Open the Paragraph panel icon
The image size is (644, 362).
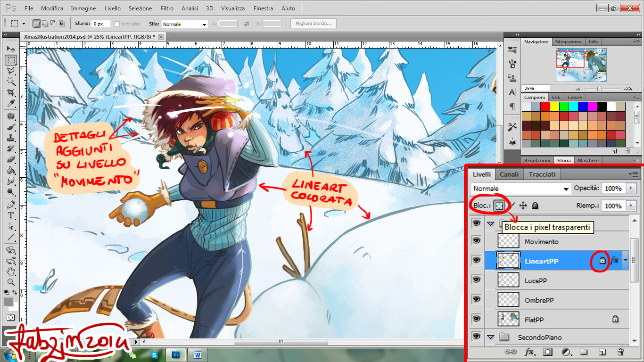click(512, 107)
